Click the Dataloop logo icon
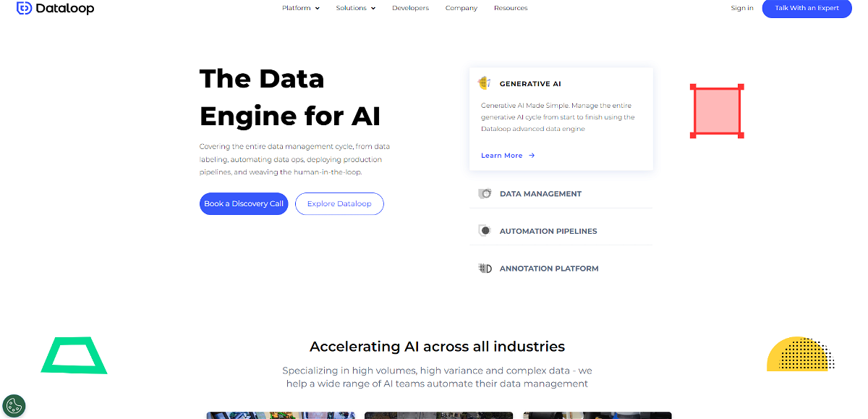 24,9
